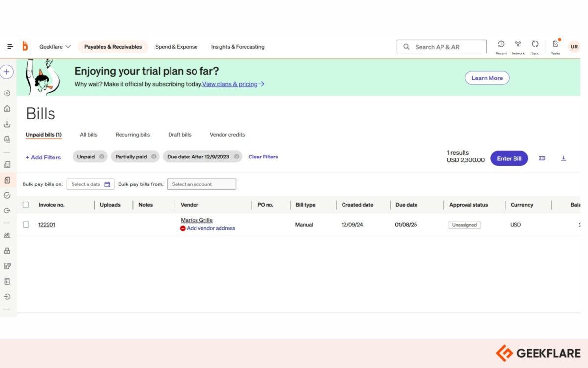Image resolution: width=588 pixels, height=368 pixels.
Task: Remove the Unpaid filter chip
Action: pyautogui.click(x=102, y=157)
